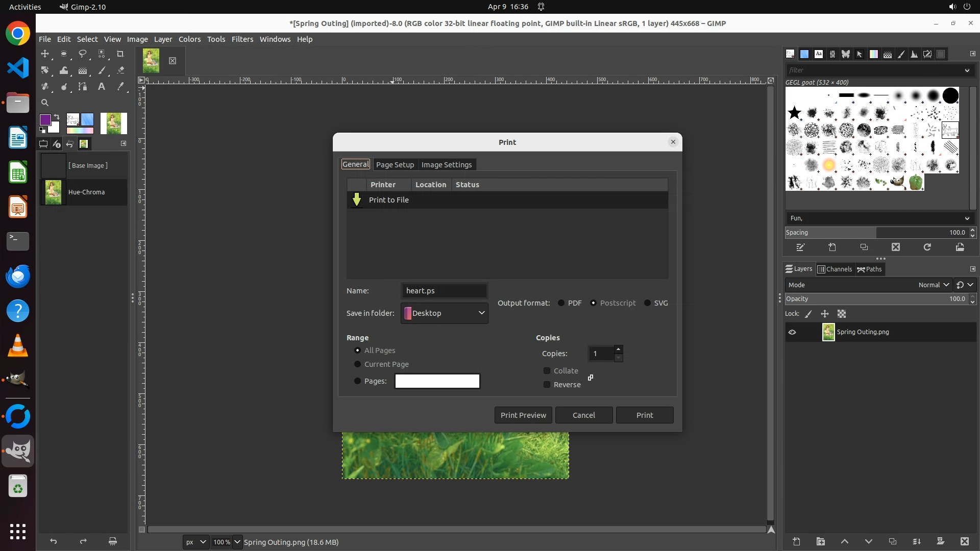Select the Move tool
980x551 pixels.
(45, 54)
